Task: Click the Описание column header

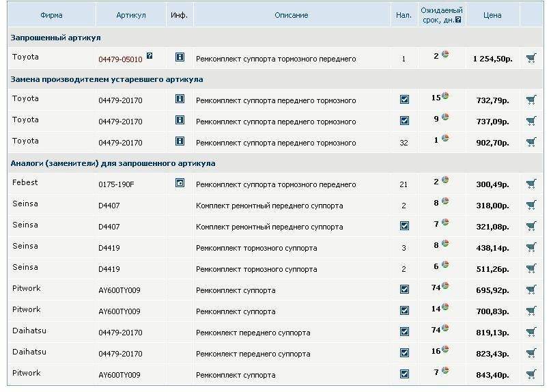Action: (x=291, y=15)
